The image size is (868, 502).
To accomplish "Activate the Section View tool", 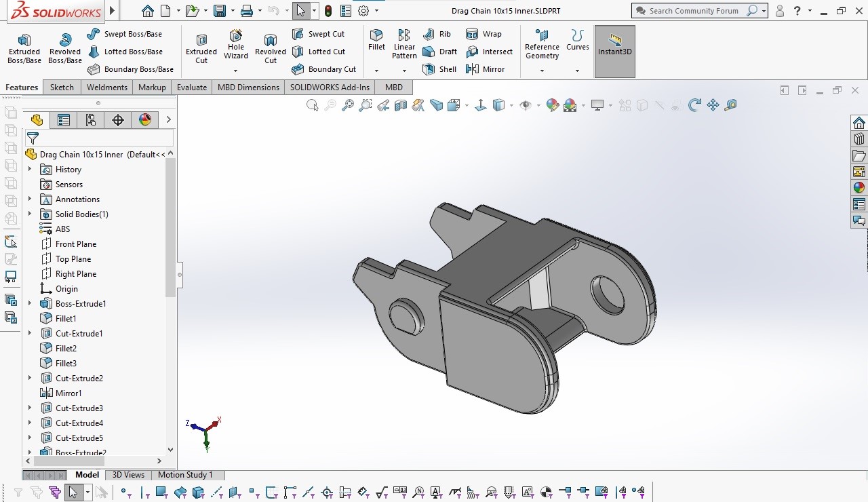I will tap(399, 105).
